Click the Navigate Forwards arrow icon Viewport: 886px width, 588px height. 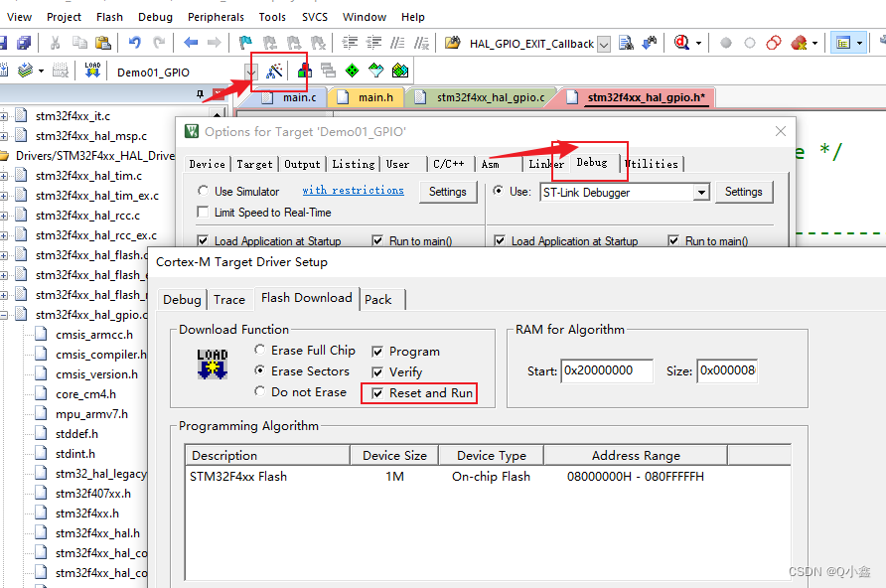point(215,43)
